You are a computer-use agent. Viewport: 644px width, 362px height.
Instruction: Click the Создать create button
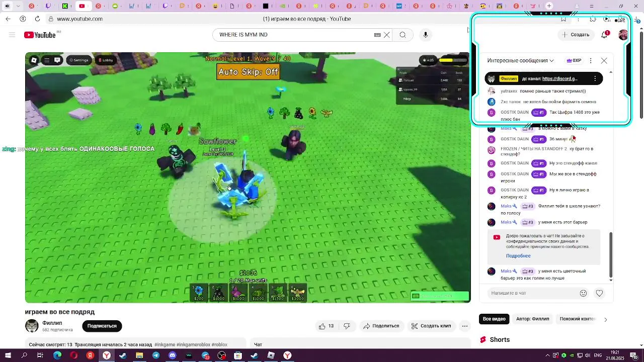tap(576, 35)
